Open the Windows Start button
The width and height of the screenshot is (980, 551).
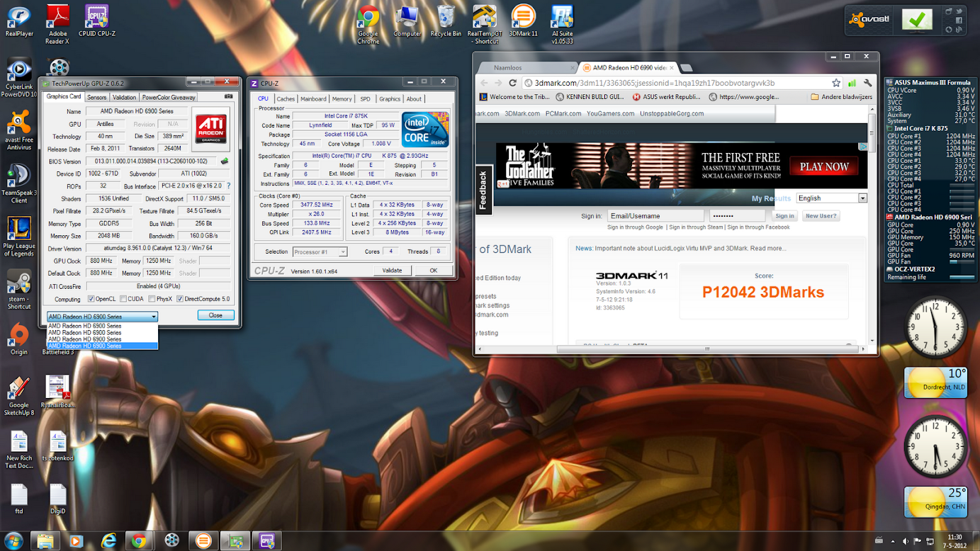pos(13,540)
